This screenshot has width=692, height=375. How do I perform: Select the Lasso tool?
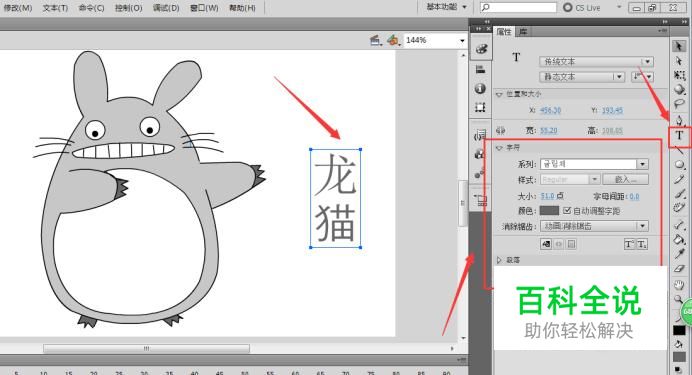point(679,104)
